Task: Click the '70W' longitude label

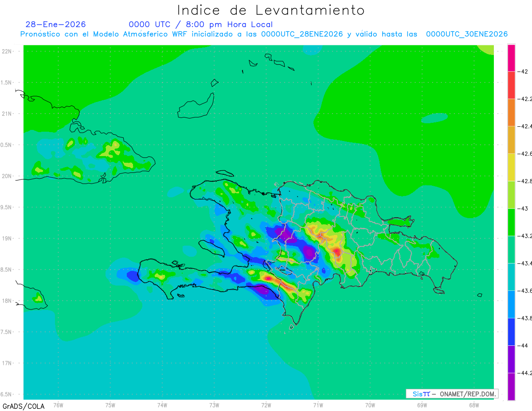Action: pos(370,405)
